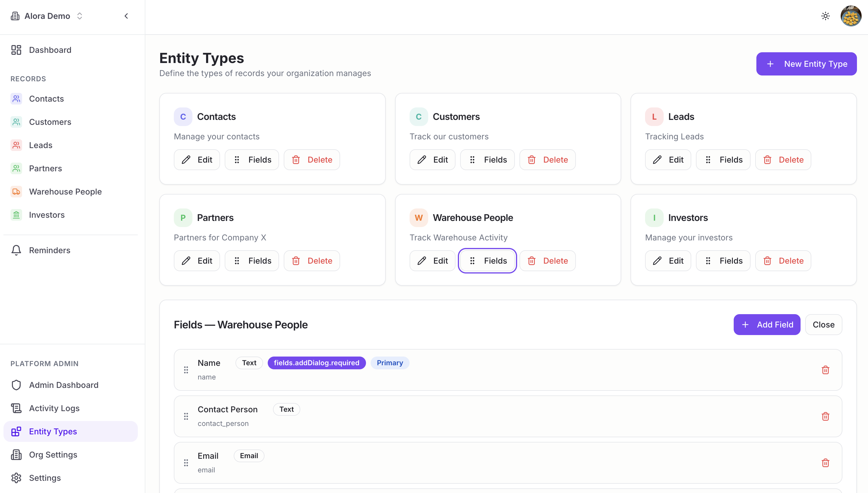Grab the Name field drag handle
The image size is (868, 493).
point(186,370)
